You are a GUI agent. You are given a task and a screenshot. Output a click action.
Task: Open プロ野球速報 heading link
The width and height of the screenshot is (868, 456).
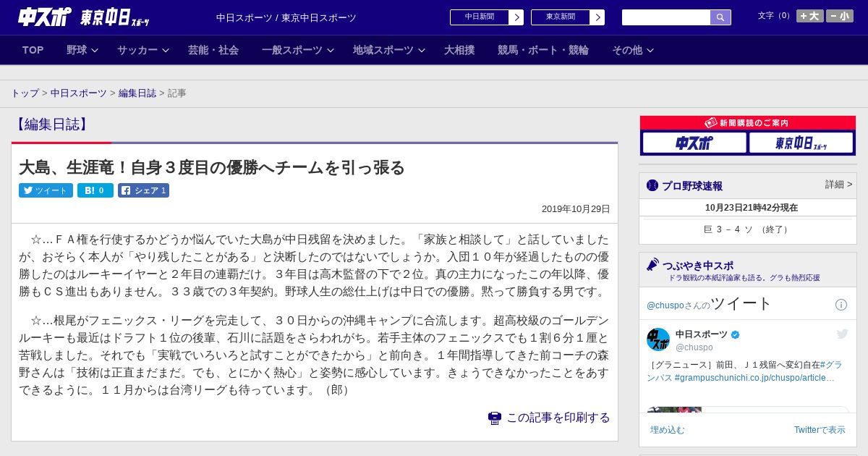(692, 185)
